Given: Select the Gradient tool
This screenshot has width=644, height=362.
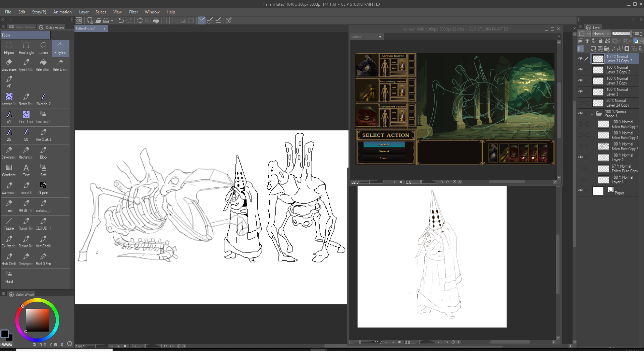Looking at the screenshot, I should 9,170.
